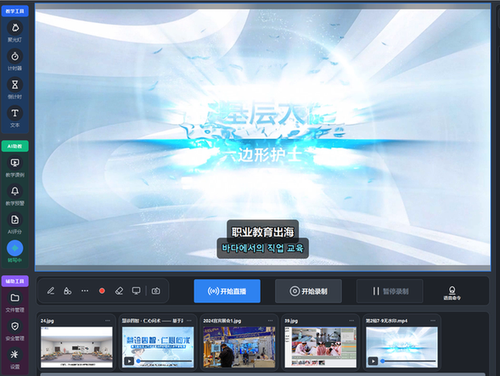Click the 职业教育出海 subtitle caption

(263, 232)
